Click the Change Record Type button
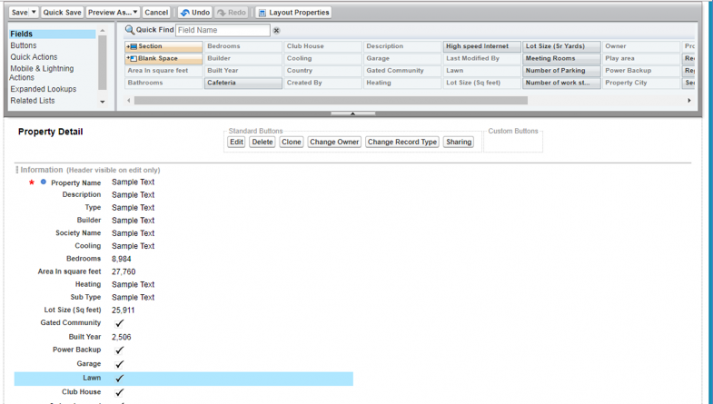Image resolution: width=713 pixels, height=404 pixels. 402,142
